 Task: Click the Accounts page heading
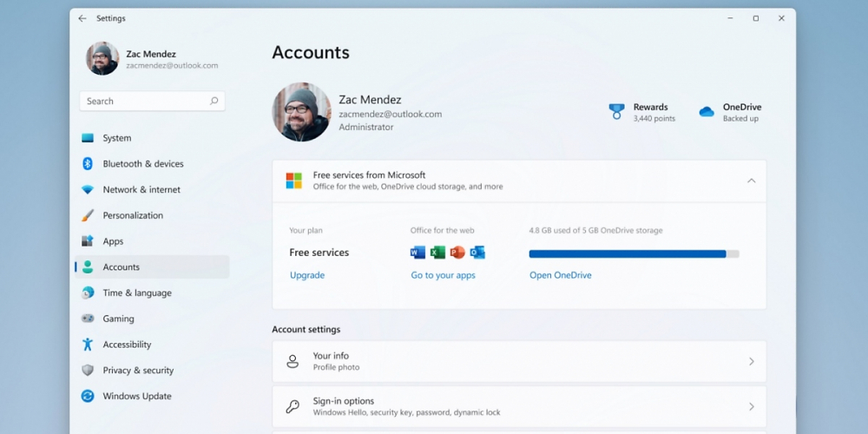311,53
